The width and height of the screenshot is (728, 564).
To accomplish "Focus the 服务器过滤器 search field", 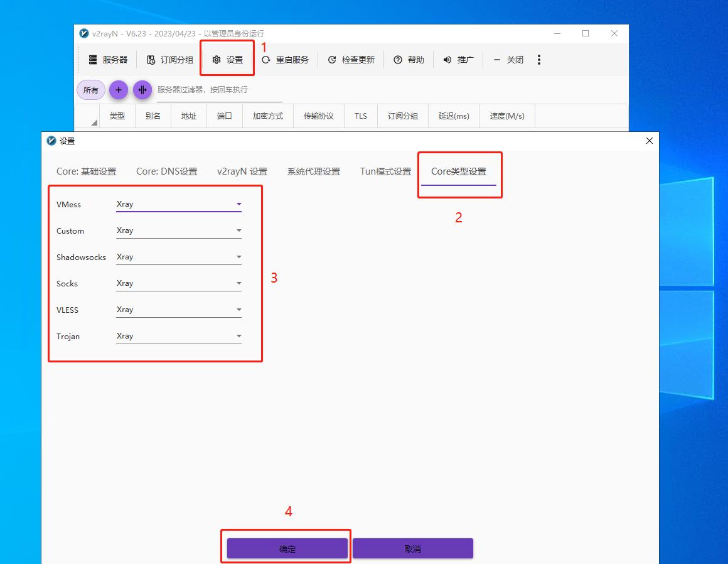I will [220, 90].
